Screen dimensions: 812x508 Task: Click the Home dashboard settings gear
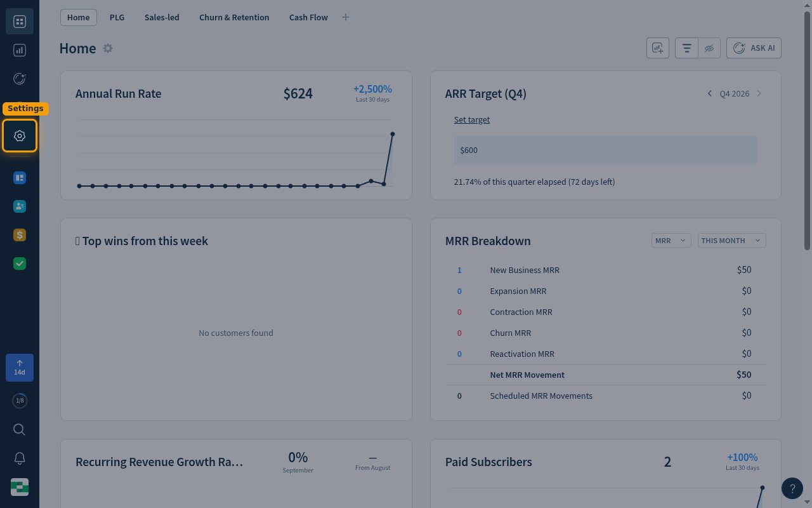coord(108,48)
